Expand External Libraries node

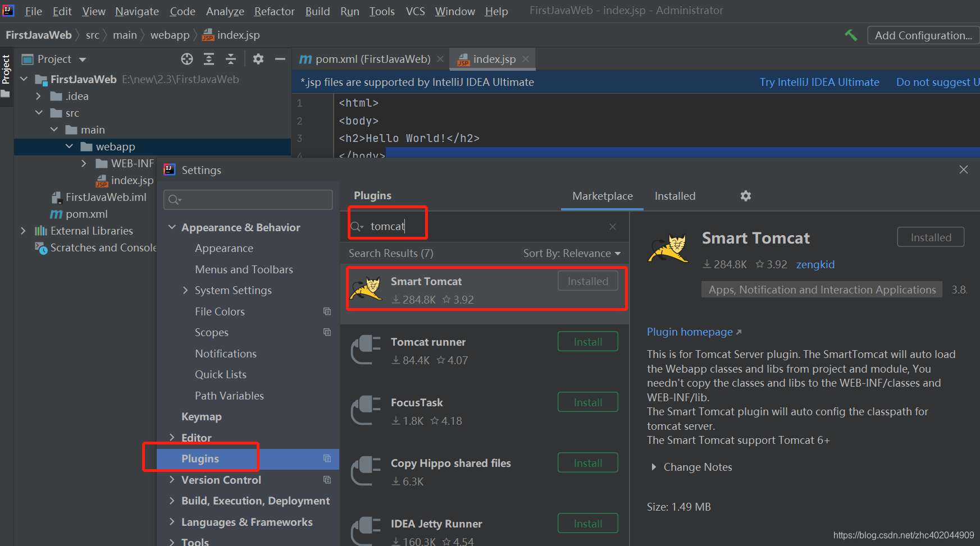point(23,231)
